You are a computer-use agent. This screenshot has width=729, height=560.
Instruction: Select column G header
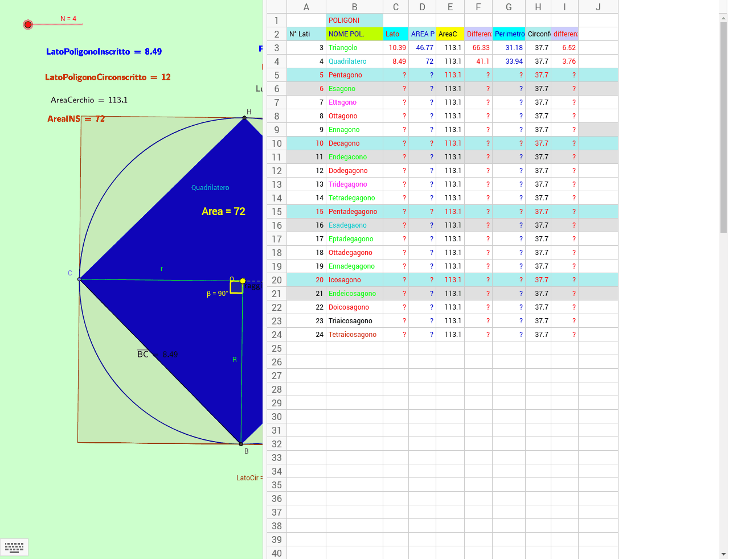tap(509, 7)
